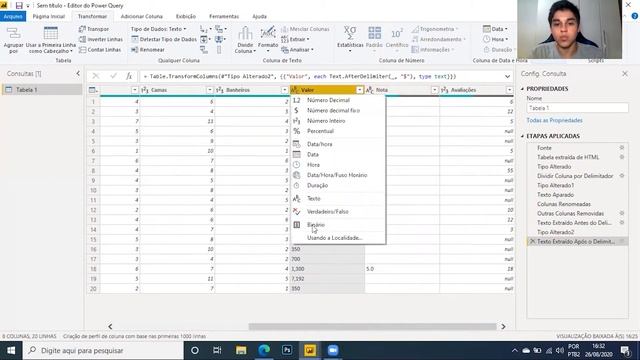
Task: Switch to Ajuda tab
Action: point(259,16)
